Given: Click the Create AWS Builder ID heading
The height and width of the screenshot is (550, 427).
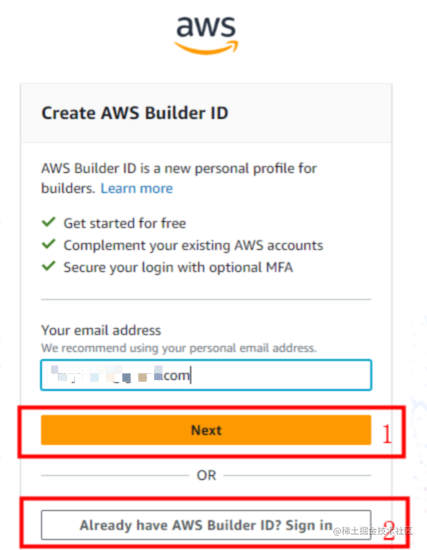Looking at the screenshot, I should 135,113.
